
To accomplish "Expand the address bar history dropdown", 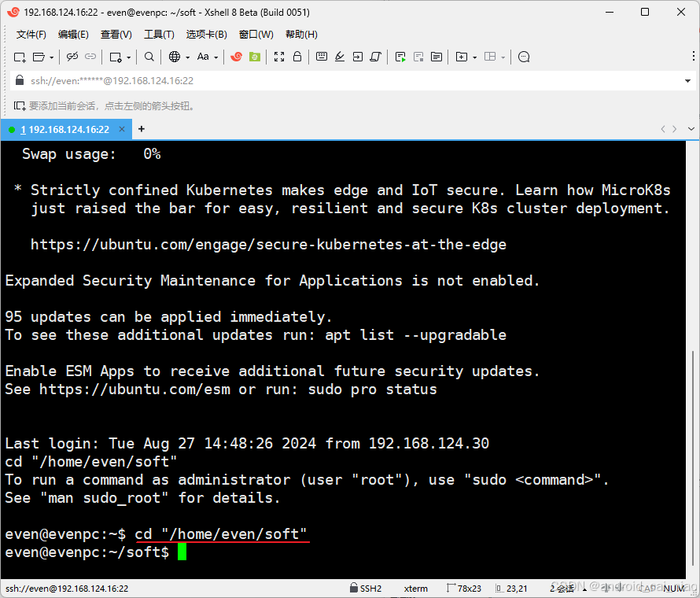I will pyautogui.click(x=687, y=81).
